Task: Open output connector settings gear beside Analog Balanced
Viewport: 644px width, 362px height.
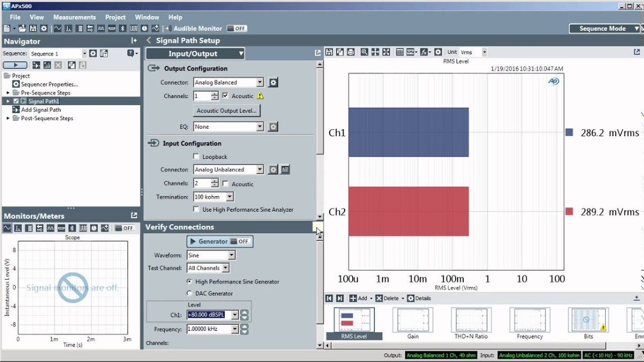Action: coord(273,82)
